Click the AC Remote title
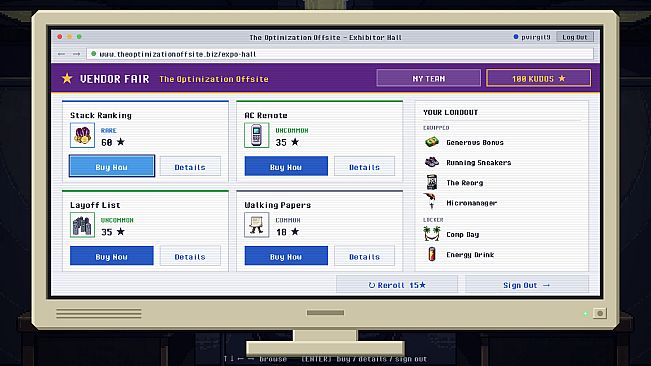 pos(266,115)
